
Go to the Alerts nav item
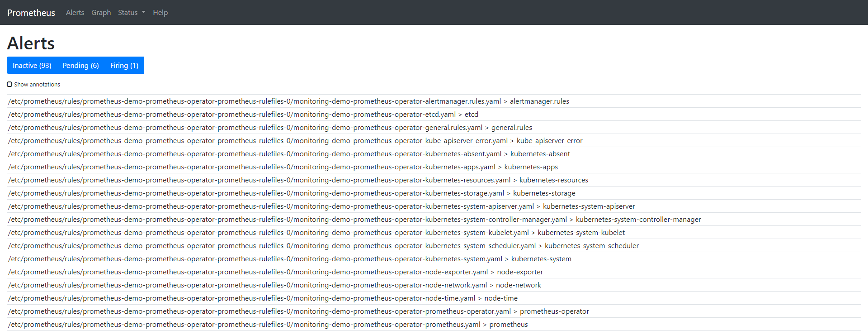coord(75,13)
